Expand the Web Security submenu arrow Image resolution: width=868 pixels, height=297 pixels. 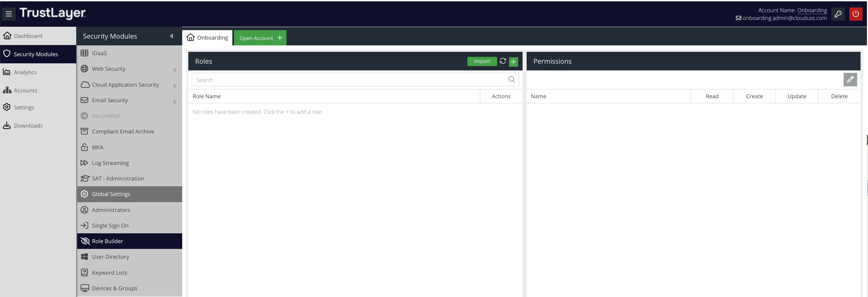(175, 70)
